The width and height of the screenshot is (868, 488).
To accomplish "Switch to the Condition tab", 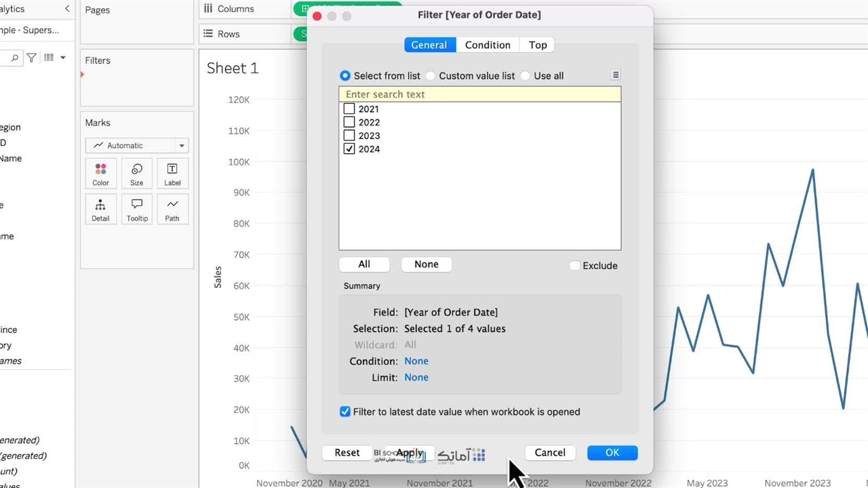I will coord(488,45).
